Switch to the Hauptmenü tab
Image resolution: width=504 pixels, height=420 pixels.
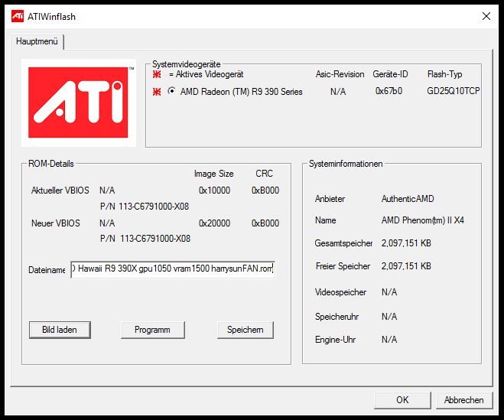pos(37,41)
